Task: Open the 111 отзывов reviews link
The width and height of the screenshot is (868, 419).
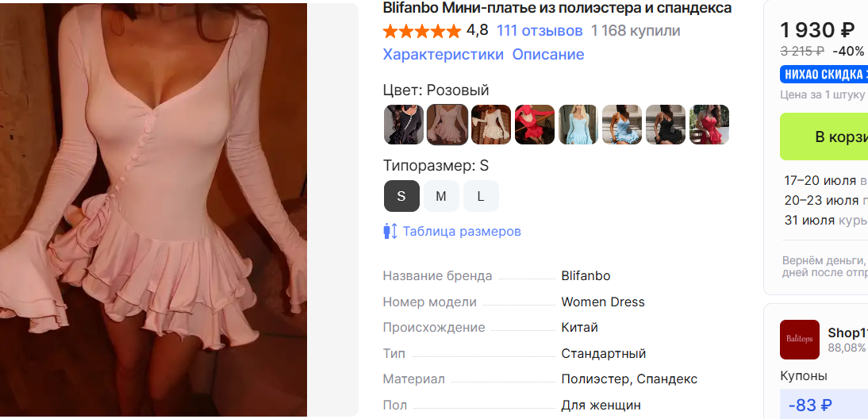Action: tap(540, 30)
